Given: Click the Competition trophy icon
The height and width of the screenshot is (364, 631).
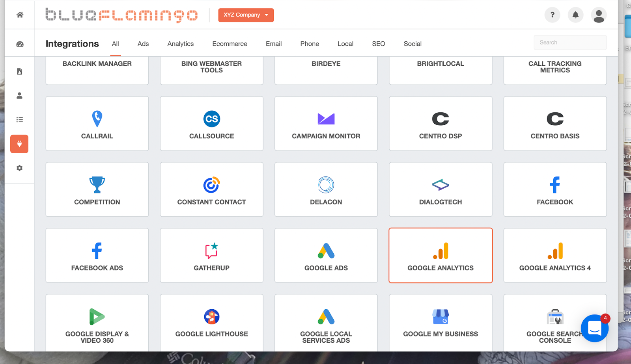Looking at the screenshot, I should [97, 184].
